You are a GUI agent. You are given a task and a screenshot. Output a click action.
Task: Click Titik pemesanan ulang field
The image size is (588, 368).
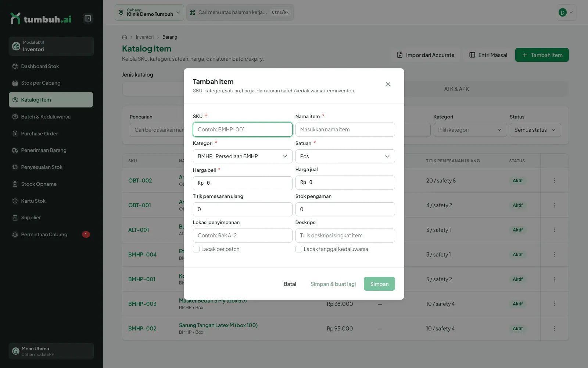[243, 209]
